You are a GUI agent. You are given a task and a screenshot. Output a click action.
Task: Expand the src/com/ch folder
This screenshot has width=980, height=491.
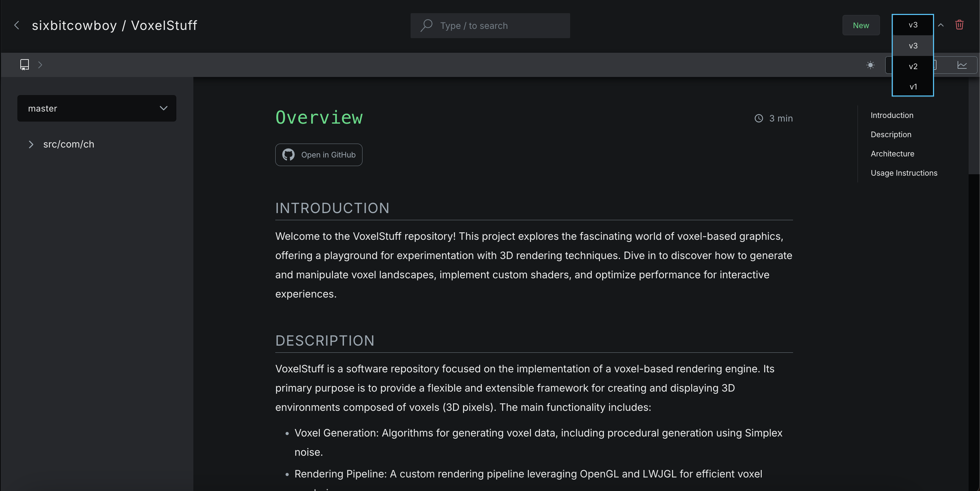click(x=31, y=144)
